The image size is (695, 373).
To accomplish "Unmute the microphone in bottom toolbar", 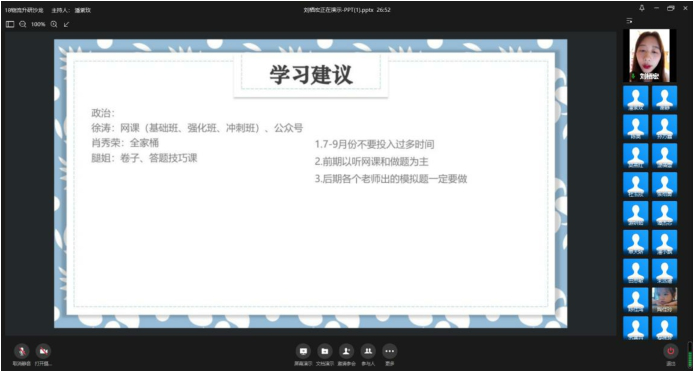I will 21,351.
